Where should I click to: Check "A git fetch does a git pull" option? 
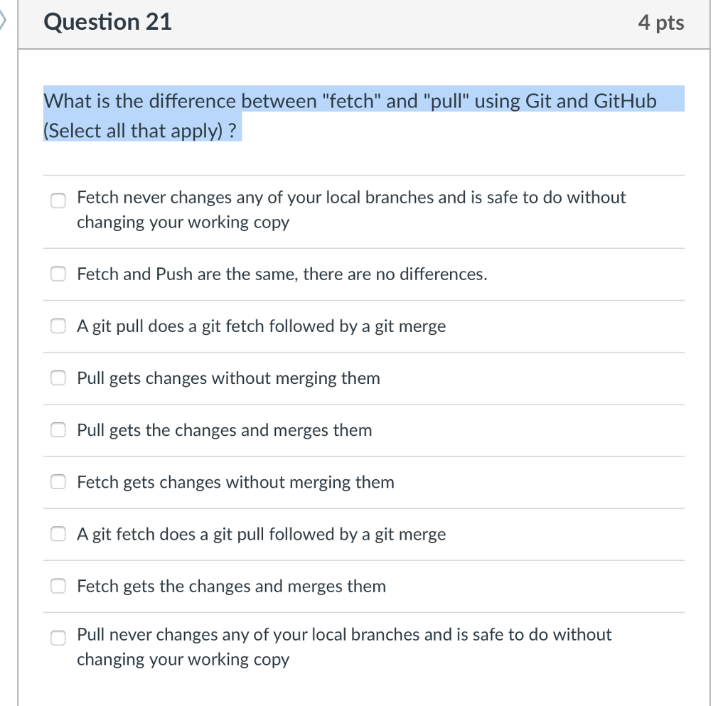[x=58, y=533]
